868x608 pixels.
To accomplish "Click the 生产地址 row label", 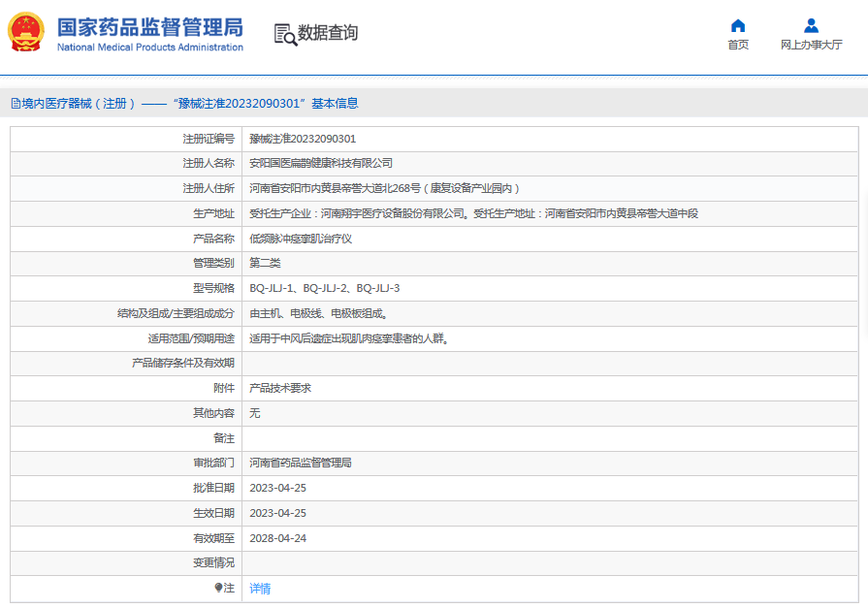I will coord(213,213).
